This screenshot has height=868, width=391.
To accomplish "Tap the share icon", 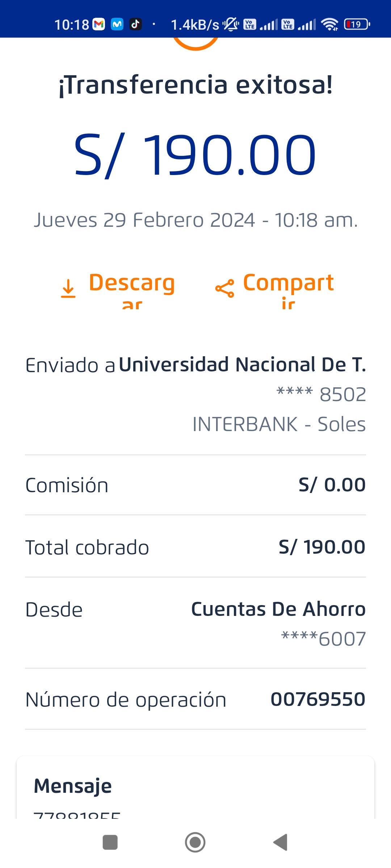I will point(224,289).
